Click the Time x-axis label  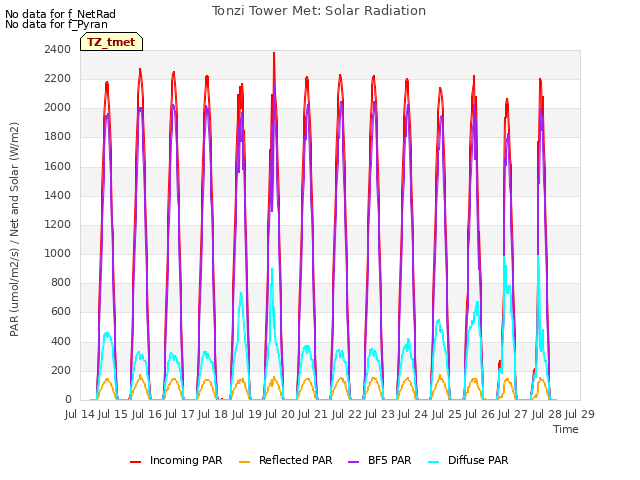coord(566,429)
